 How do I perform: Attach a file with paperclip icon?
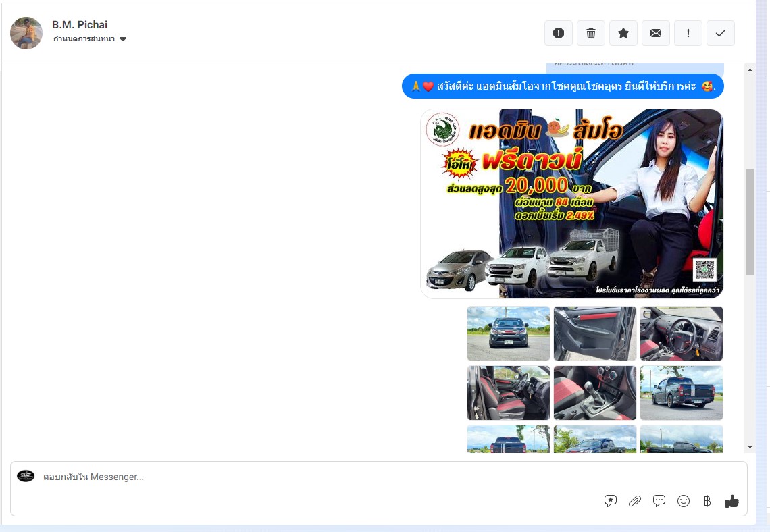(x=635, y=501)
